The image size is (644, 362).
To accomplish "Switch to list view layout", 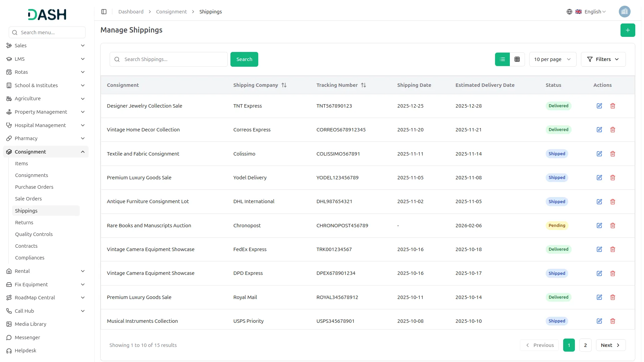I will click(x=502, y=59).
